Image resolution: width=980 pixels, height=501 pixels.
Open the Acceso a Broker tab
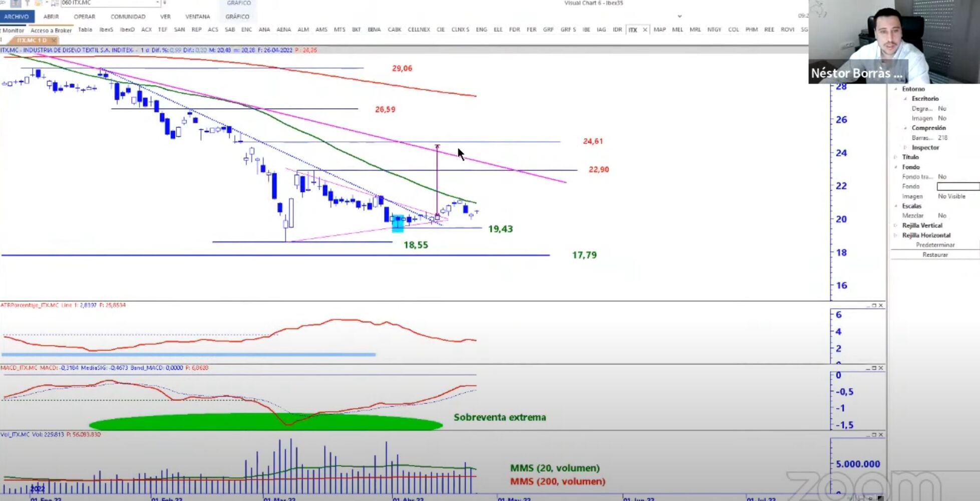tap(51, 31)
